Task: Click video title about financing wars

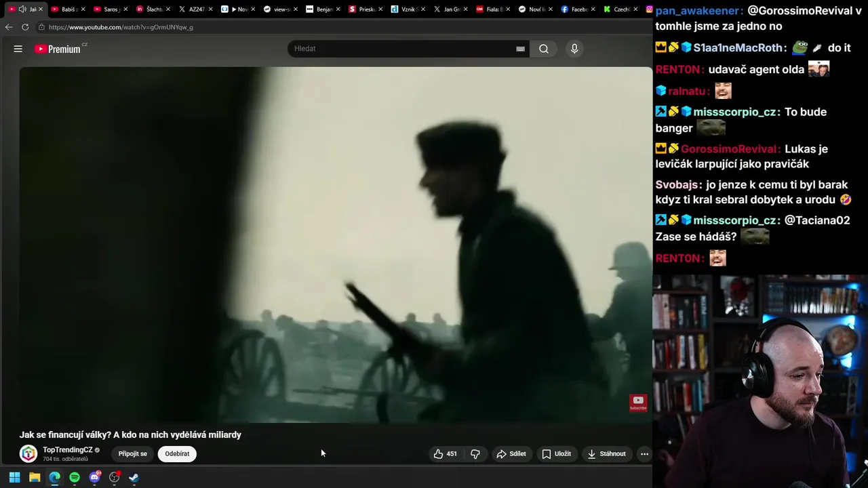Action: pos(130,435)
